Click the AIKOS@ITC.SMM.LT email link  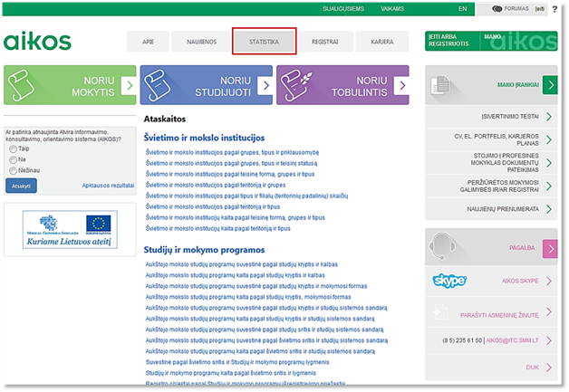(513, 340)
